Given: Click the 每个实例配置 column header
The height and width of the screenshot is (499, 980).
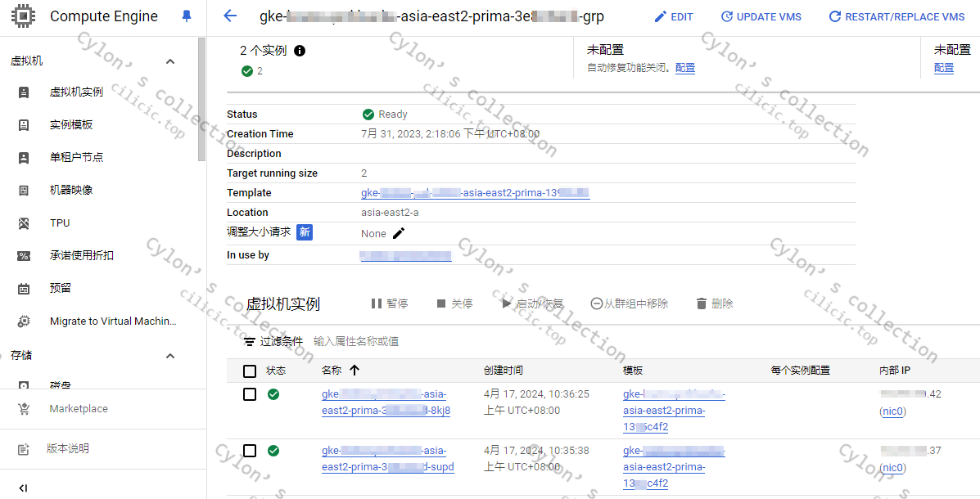Looking at the screenshot, I should tap(801, 371).
